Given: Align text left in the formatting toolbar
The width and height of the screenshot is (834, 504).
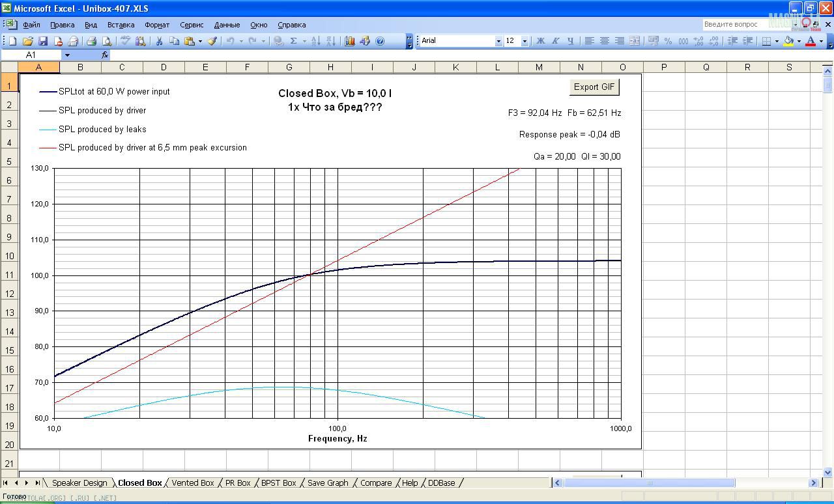Looking at the screenshot, I should [x=589, y=41].
